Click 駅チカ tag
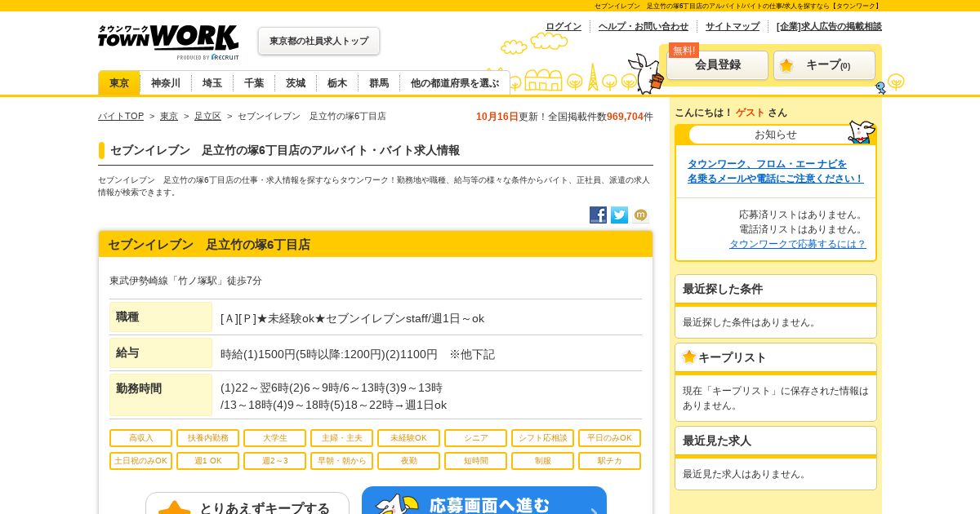980x514 pixels. click(609, 461)
